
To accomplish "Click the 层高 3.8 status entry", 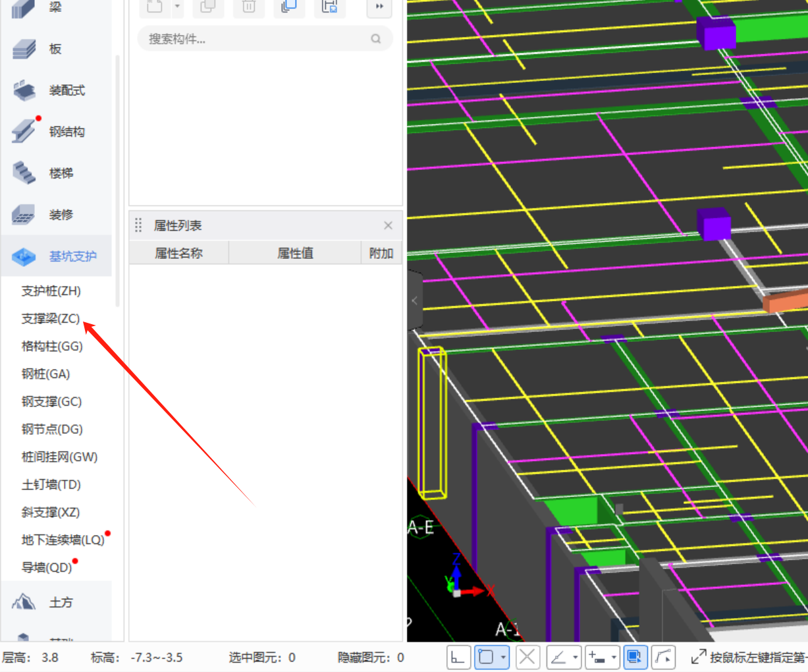I will [30, 658].
